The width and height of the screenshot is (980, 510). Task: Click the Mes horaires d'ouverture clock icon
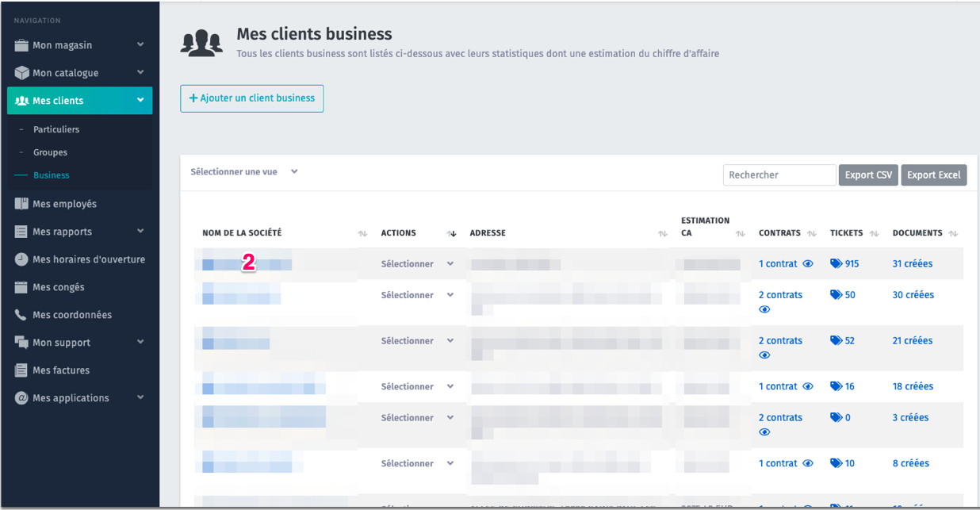(x=21, y=259)
